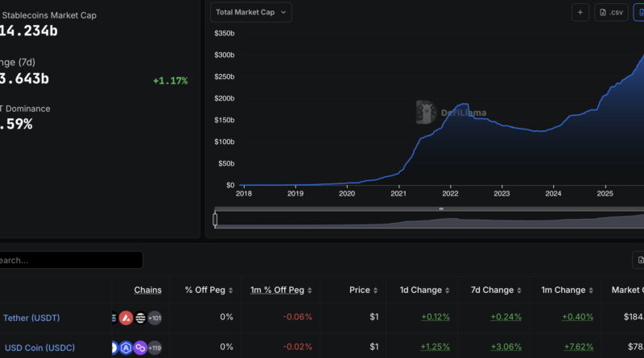Click the 'A' chain icon in USDC row
644x358 pixels.
[x=126, y=348]
